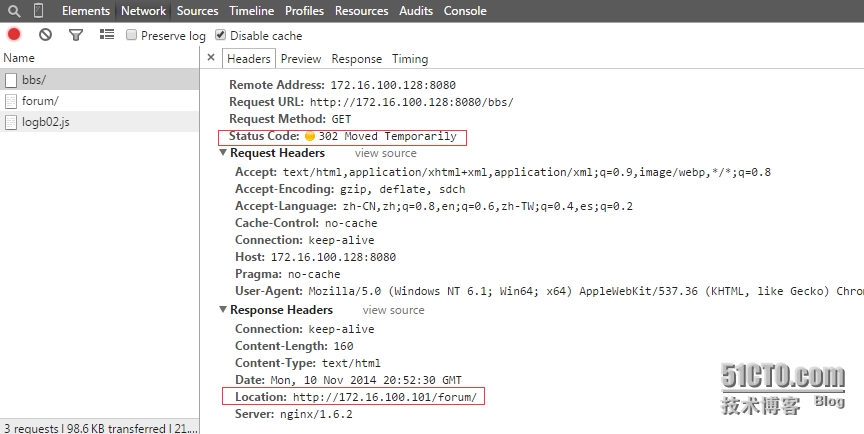Screen dimensions: 864x434
Task: Click the User-Agent header value
Action: click(586, 291)
